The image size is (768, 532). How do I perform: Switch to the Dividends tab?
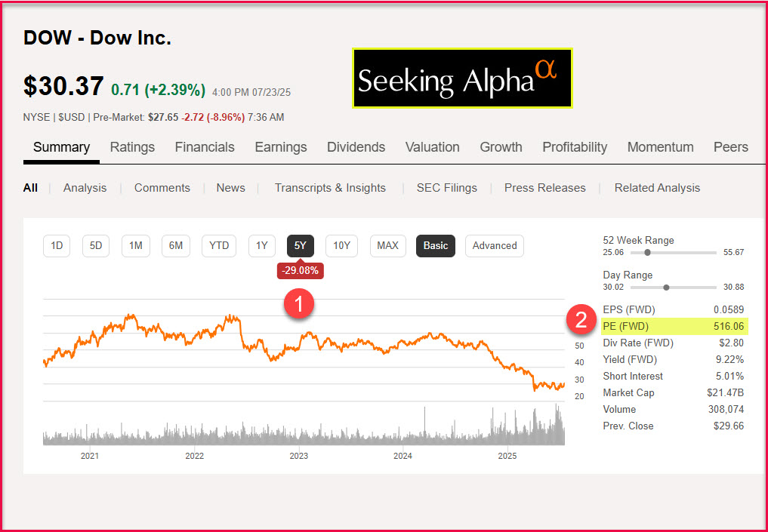356,147
